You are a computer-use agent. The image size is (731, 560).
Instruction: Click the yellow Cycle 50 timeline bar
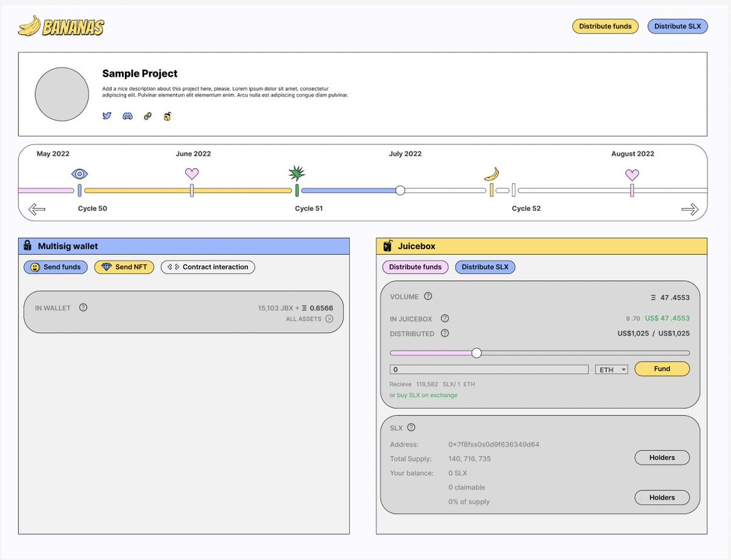[x=188, y=191]
